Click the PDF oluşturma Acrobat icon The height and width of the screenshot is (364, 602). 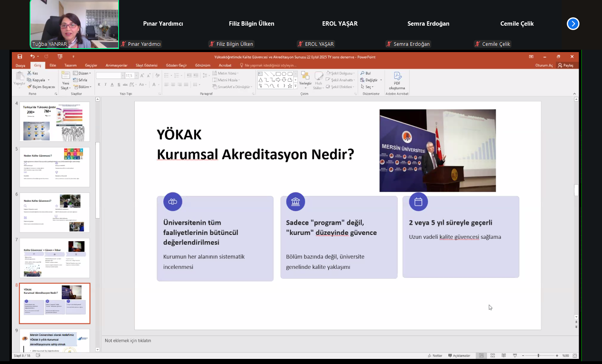click(397, 76)
